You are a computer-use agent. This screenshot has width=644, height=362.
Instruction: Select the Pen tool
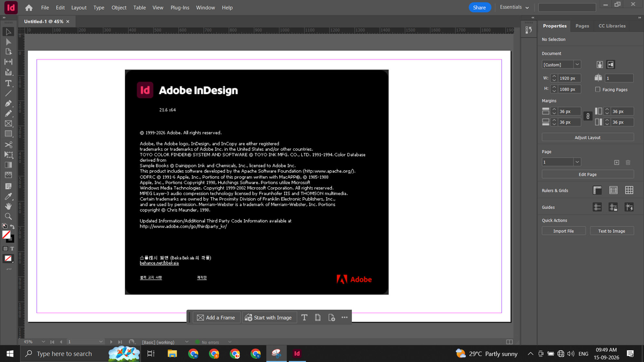[8, 103]
